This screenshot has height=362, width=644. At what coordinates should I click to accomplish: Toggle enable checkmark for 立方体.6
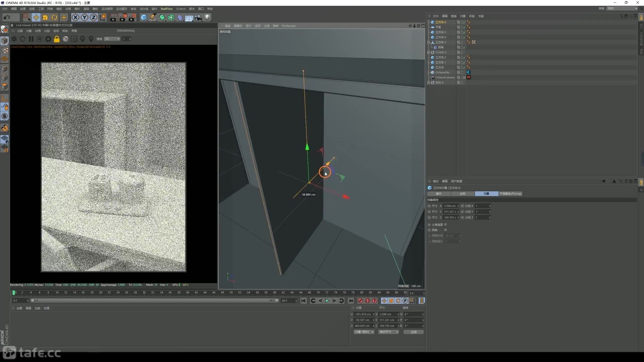[x=464, y=22]
